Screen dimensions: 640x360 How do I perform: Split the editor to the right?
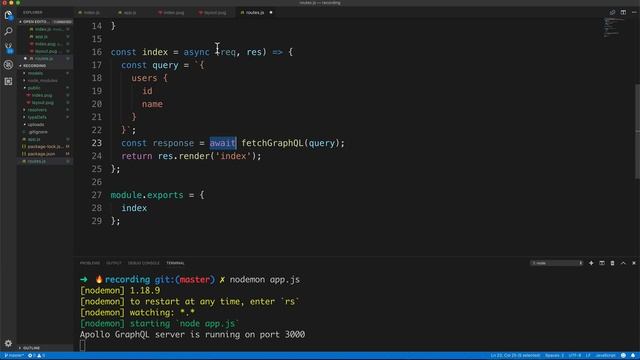tap(623, 12)
